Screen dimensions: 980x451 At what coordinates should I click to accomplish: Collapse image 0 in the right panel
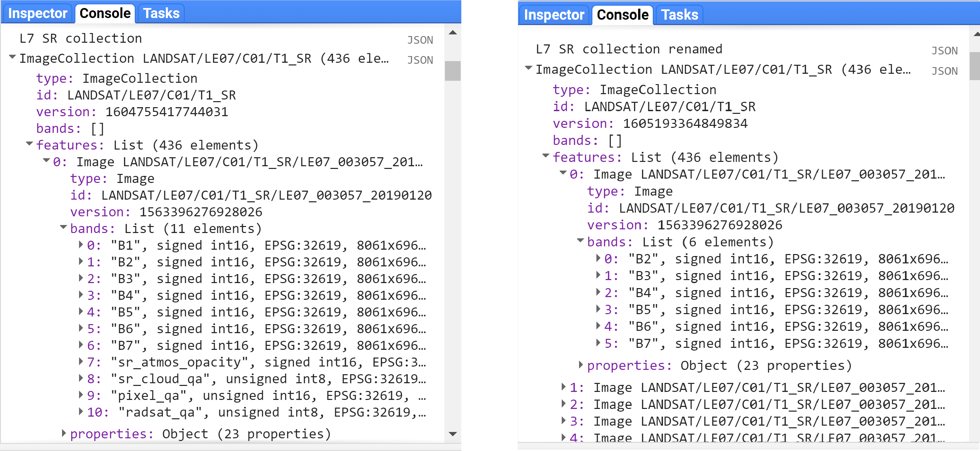tap(563, 173)
